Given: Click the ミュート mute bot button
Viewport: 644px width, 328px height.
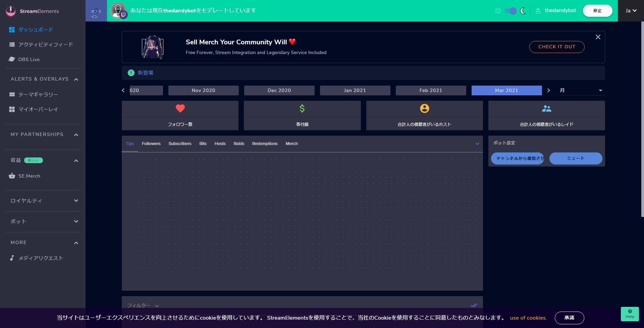Looking at the screenshot, I should tap(576, 158).
